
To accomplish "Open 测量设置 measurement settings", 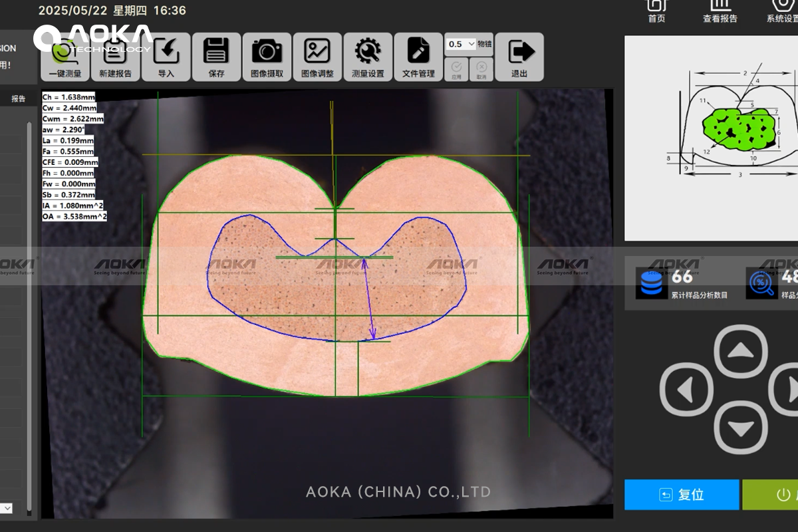I will click(x=368, y=57).
